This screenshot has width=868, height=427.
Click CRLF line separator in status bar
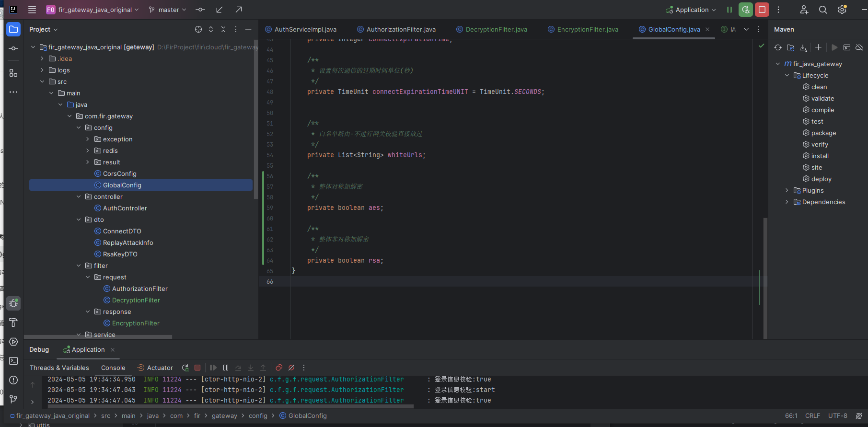(813, 416)
